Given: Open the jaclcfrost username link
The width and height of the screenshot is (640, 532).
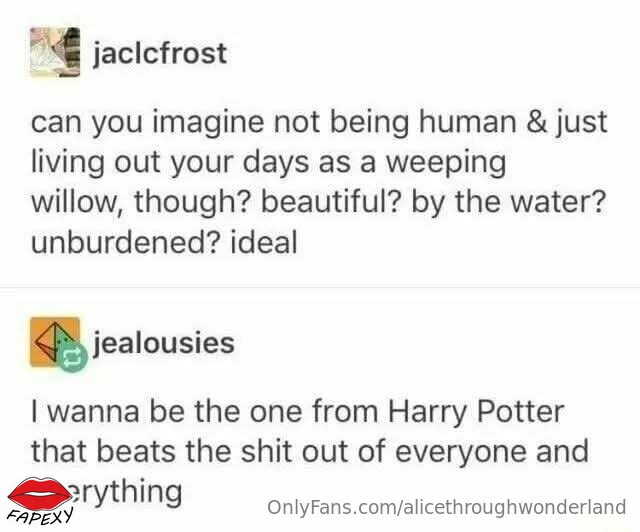Looking at the screenshot, I should click(x=160, y=53).
